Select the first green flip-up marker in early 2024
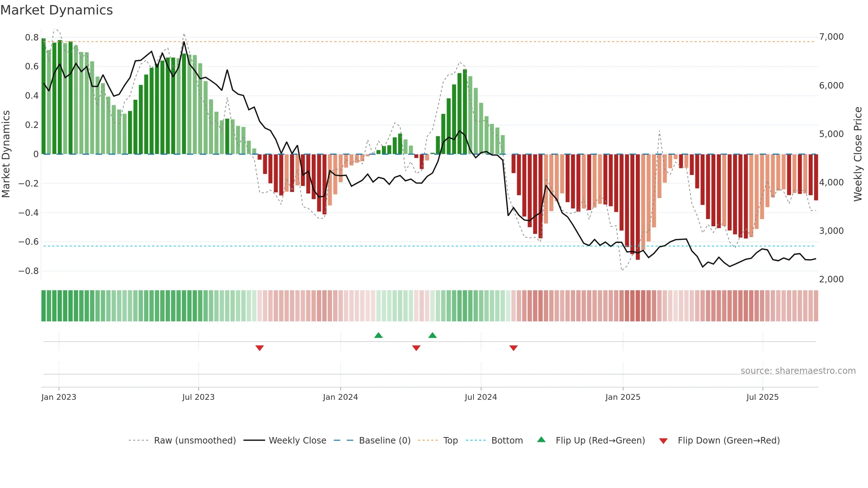868x488 pixels. pos(378,335)
